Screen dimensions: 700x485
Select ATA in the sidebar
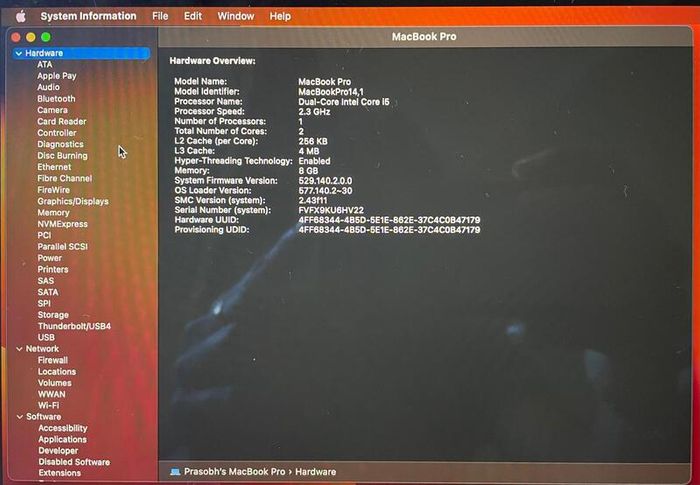tap(45, 65)
